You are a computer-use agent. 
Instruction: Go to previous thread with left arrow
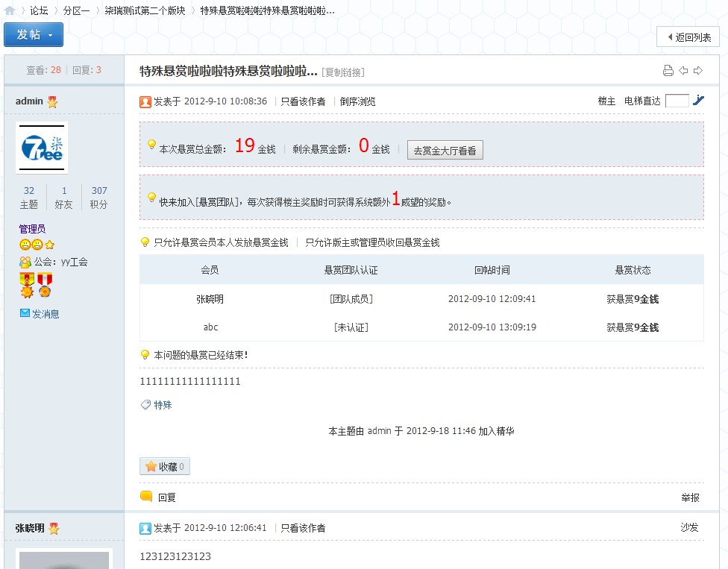click(683, 71)
